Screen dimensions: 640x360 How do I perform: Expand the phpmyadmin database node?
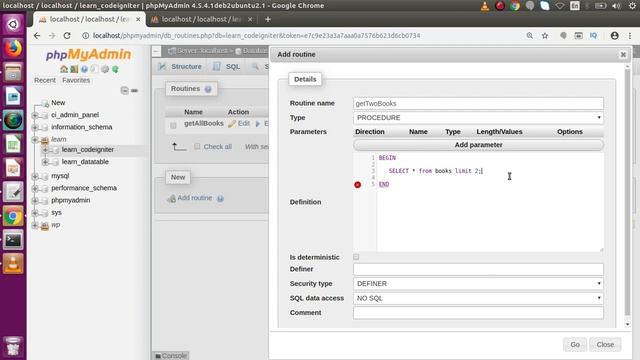tap(35, 201)
